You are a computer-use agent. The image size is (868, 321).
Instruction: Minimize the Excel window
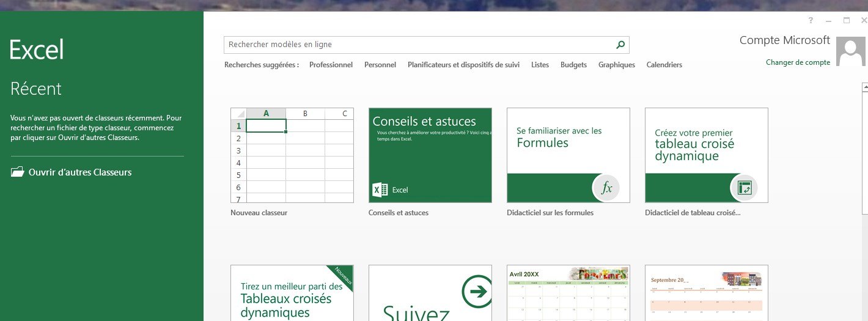[829, 20]
